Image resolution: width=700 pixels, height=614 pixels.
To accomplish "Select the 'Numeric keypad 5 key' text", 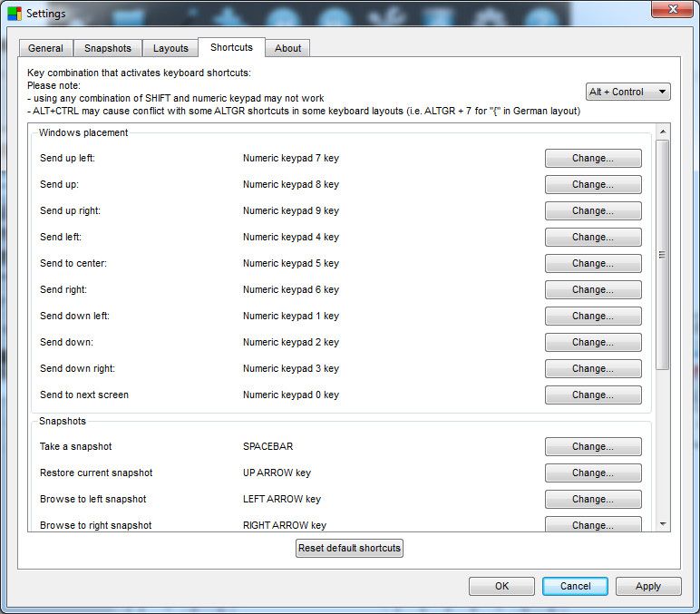I will pyautogui.click(x=291, y=263).
